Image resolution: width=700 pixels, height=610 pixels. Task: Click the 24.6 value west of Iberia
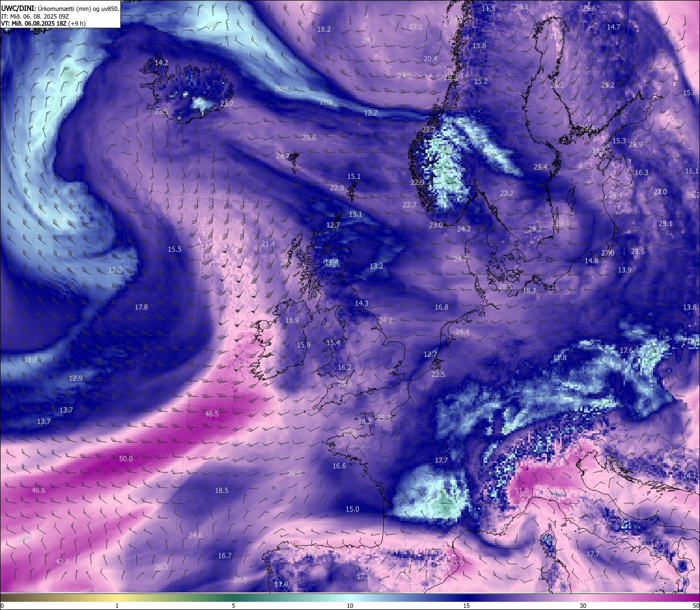pyautogui.click(x=195, y=535)
